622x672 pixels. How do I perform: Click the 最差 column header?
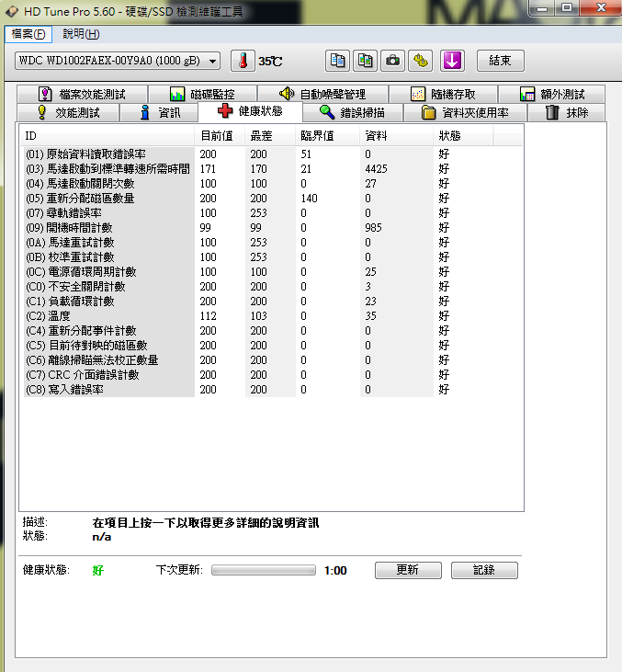point(270,136)
